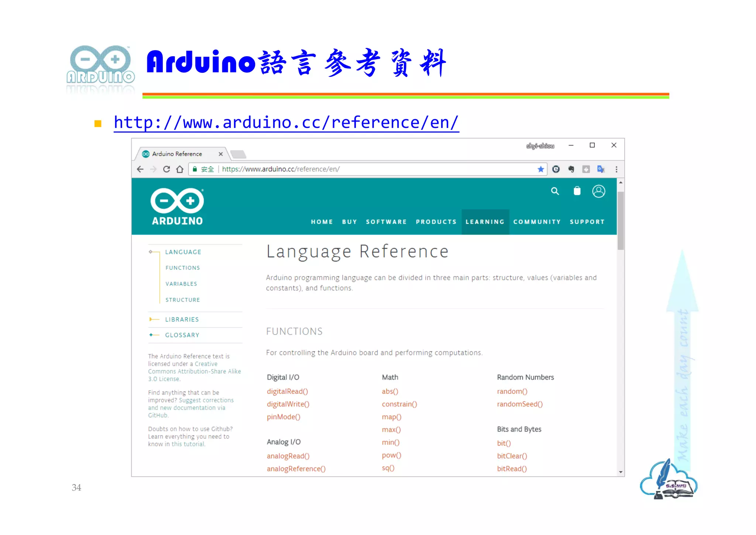The height and width of the screenshot is (535, 756).
Task: Open the randomSeed() reference link
Action: point(520,404)
